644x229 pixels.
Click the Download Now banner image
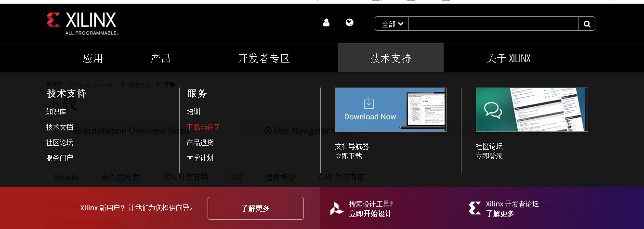391,110
